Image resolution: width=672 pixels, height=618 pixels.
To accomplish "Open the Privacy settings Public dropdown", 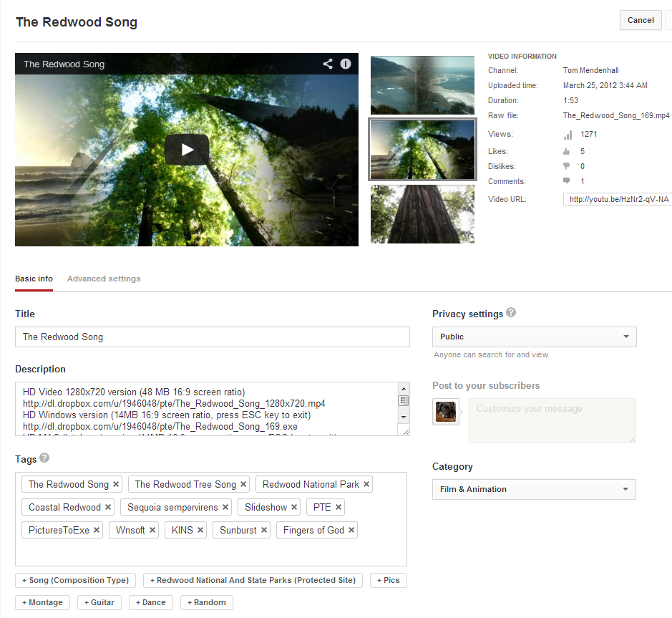I will (535, 337).
